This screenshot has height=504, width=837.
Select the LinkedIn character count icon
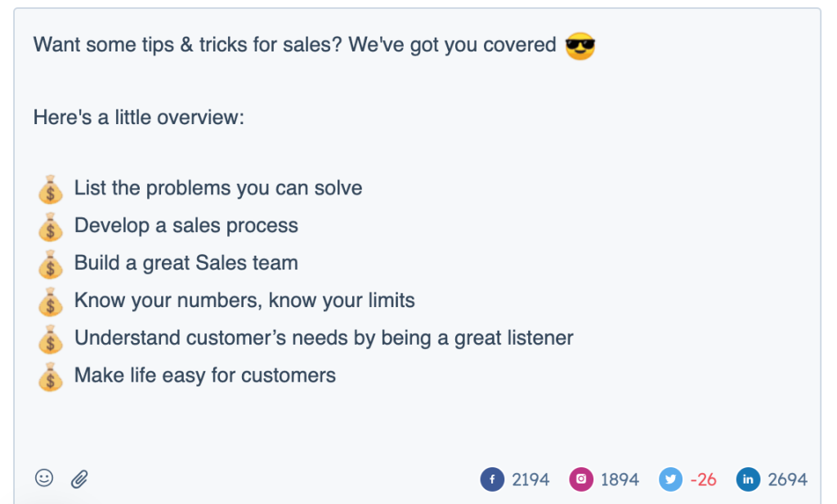coord(749,479)
